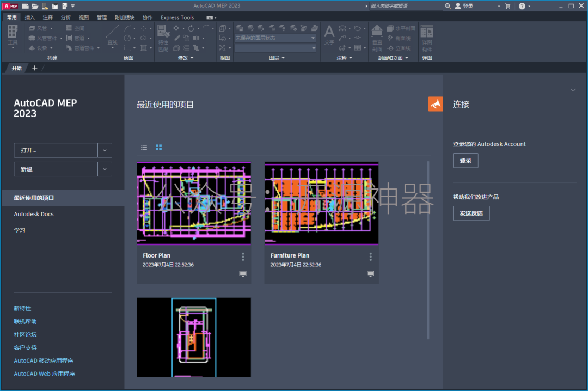Open the Express Tools ribbon tab
Image resolution: width=588 pixels, height=391 pixels.
click(177, 17)
